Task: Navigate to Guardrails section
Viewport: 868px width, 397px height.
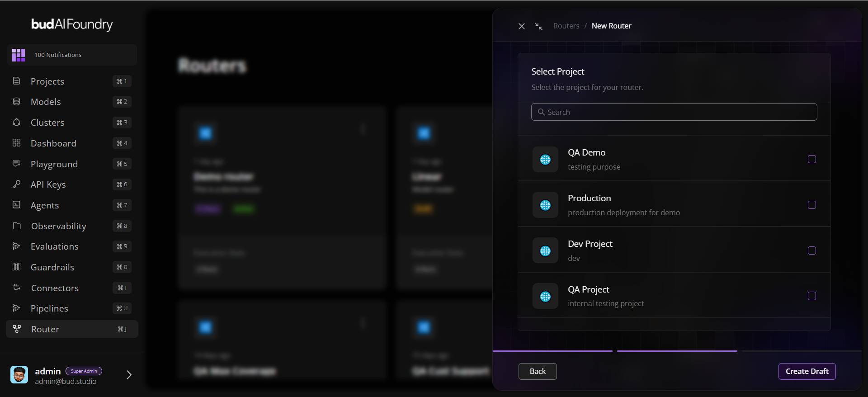Action: (x=72, y=267)
